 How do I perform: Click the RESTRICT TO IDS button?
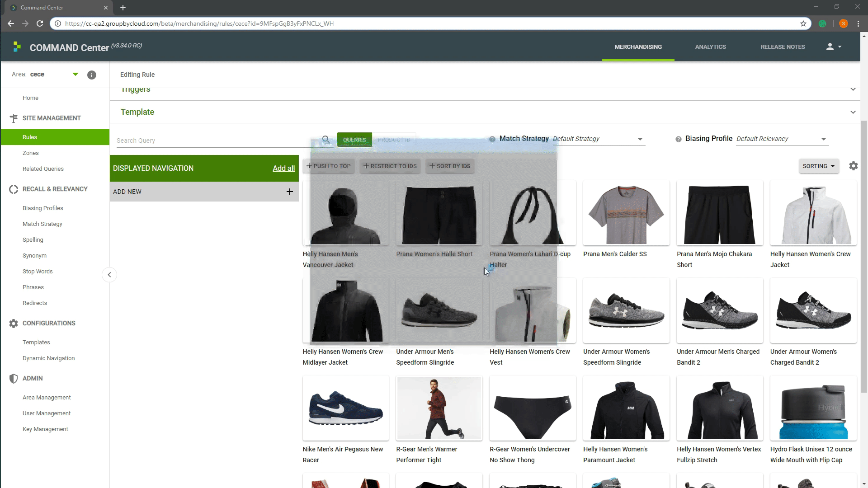pyautogui.click(x=390, y=166)
